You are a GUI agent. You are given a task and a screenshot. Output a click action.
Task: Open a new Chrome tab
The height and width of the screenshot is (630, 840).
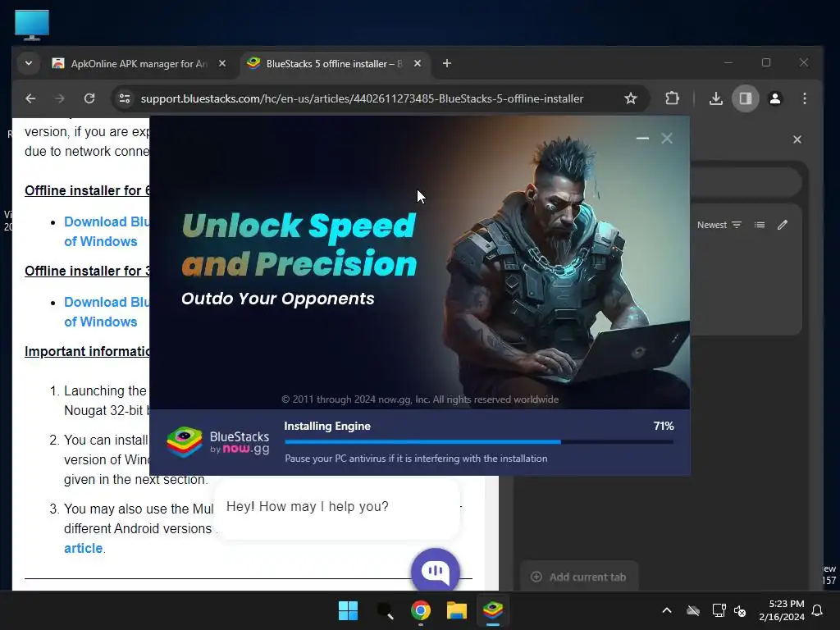[447, 63]
